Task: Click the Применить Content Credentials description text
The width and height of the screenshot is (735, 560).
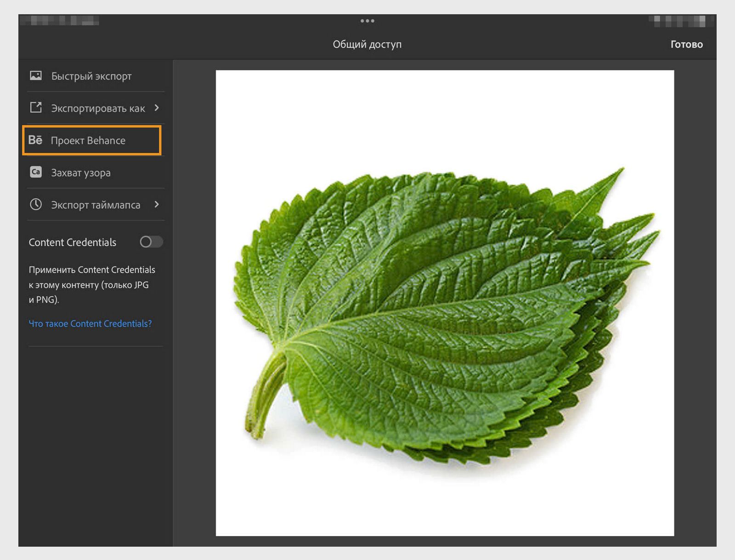Action: [92, 284]
